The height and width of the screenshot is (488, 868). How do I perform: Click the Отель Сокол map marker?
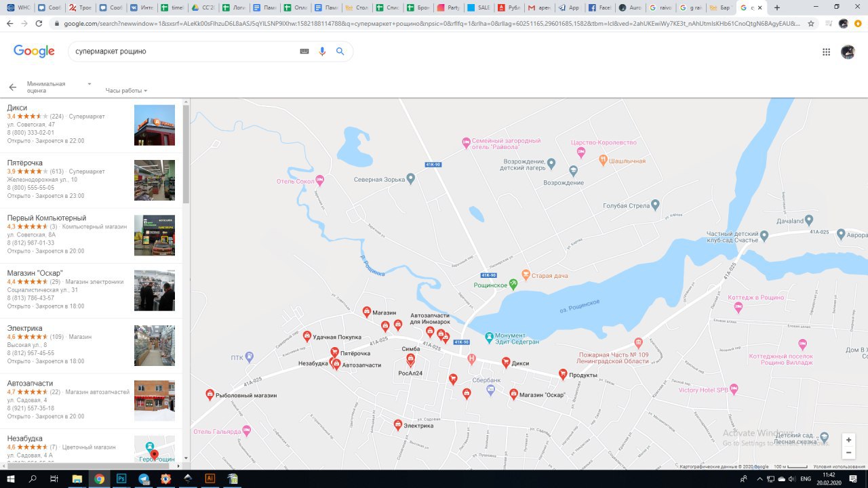[x=320, y=181]
